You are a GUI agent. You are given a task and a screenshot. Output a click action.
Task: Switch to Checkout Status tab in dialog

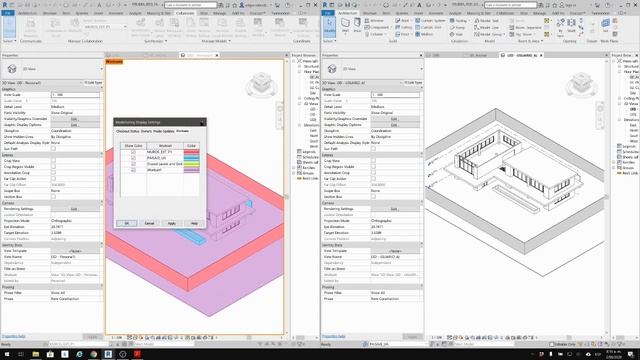127,131
